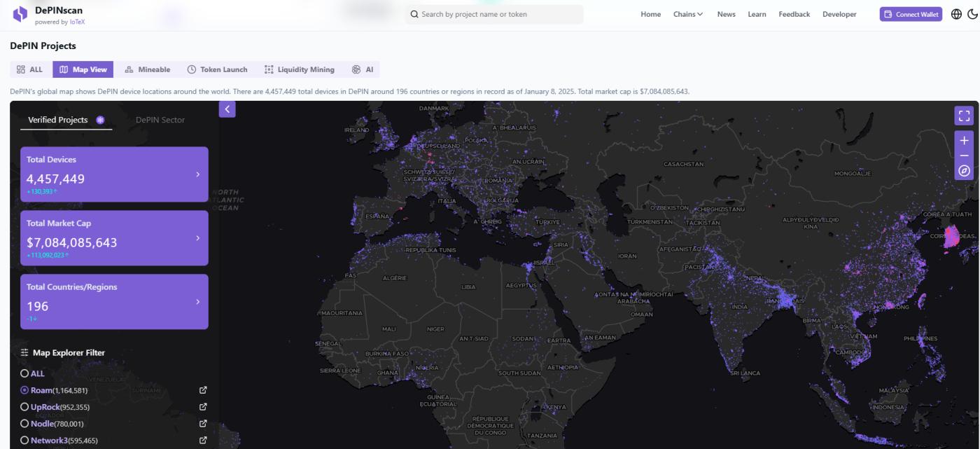
Task: Zoom out on the map with minus icon
Action: pos(964,156)
